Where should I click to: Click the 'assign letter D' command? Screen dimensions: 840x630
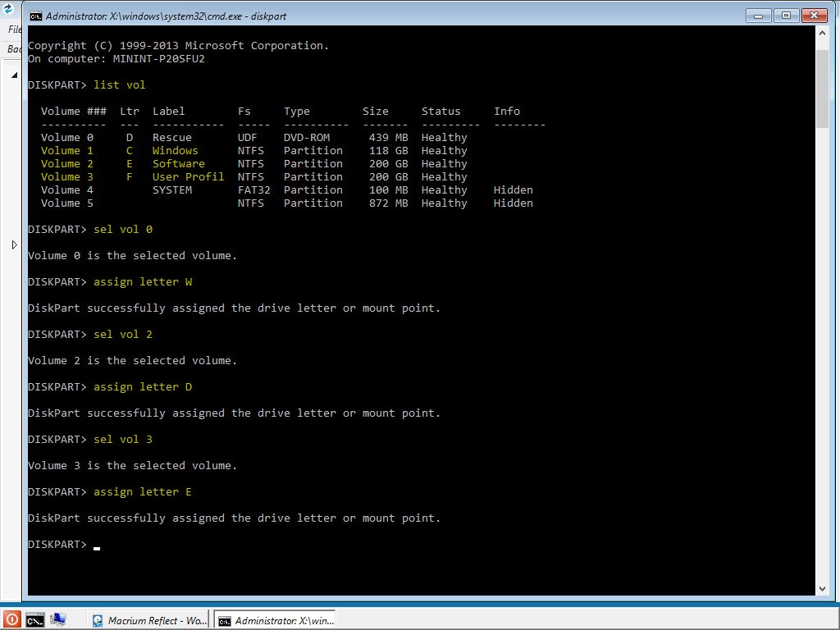(143, 387)
